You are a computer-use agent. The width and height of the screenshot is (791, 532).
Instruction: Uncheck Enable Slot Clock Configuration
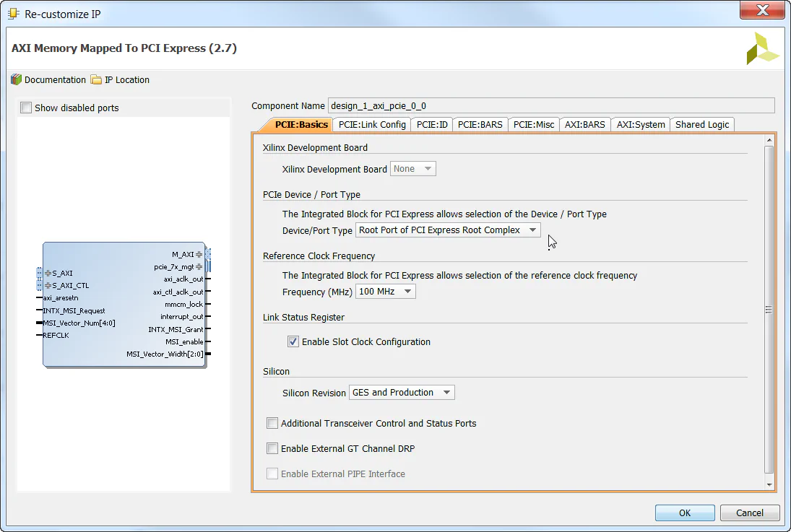[293, 341]
